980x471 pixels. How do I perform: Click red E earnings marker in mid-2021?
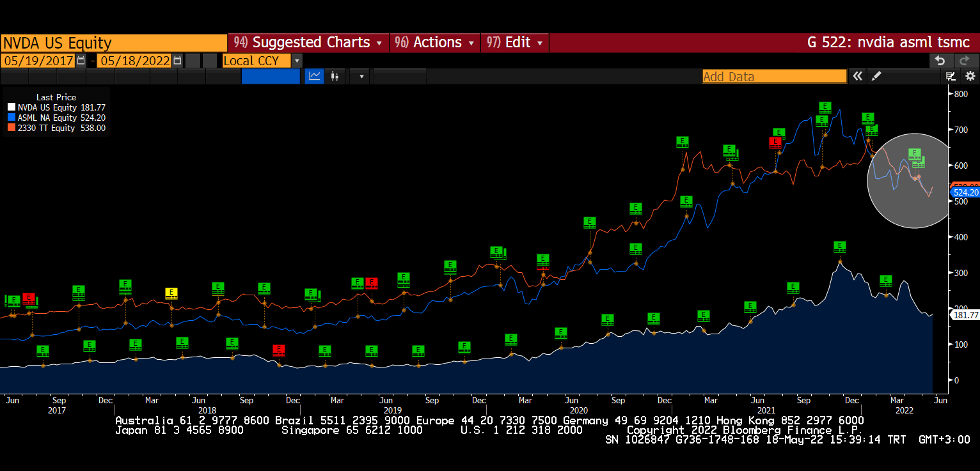pos(775,143)
